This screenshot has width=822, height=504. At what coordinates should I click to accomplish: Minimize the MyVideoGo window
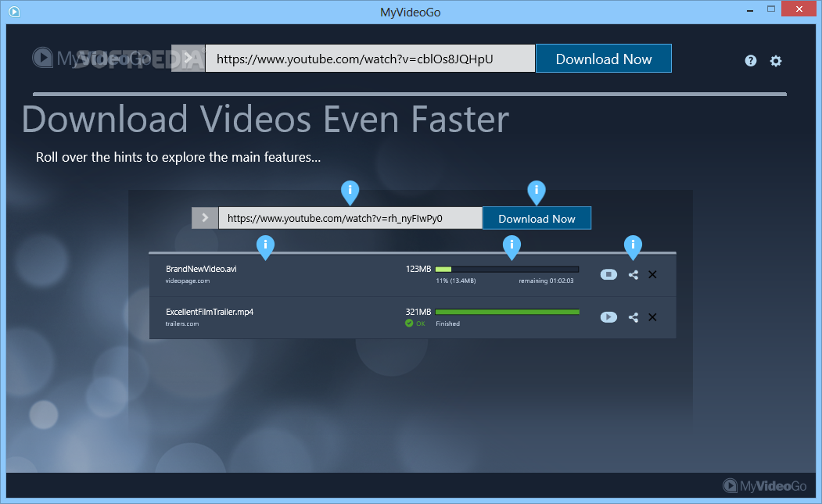click(750, 9)
